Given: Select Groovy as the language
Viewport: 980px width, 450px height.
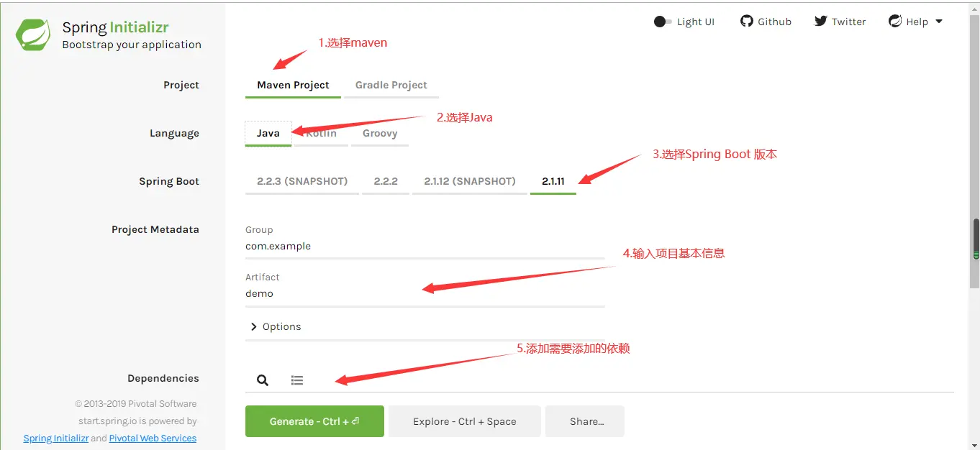Looking at the screenshot, I should coord(379,133).
